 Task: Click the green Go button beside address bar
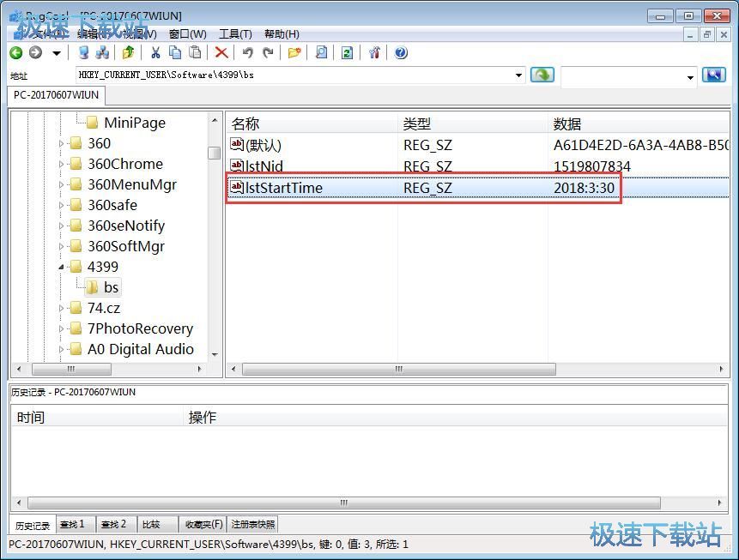point(542,75)
